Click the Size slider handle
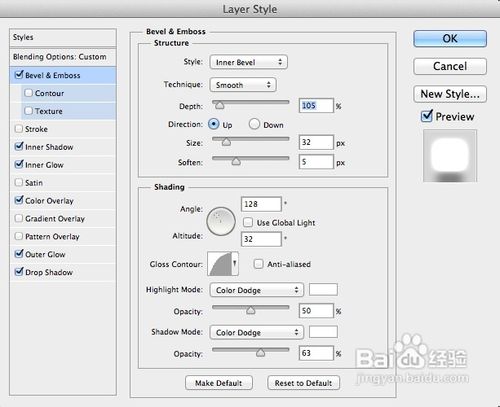This screenshot has width=500, height=407. (226, 142)
